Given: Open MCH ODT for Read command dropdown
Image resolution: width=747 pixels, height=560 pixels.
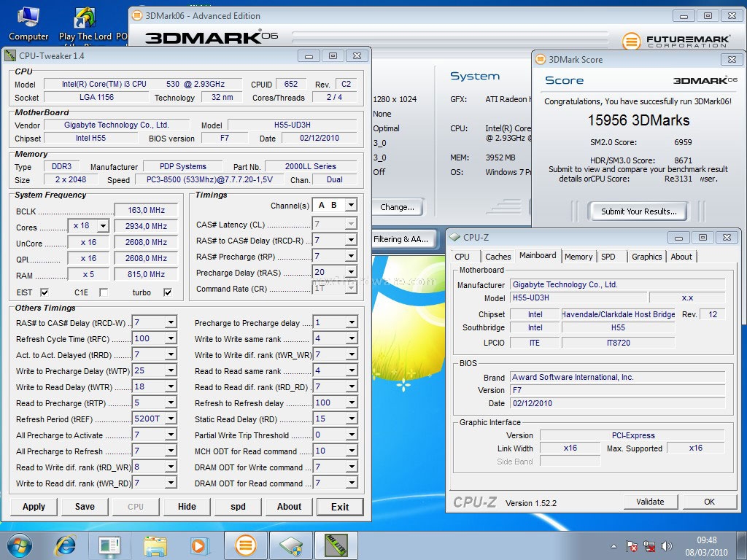Looking at the screenshot, I should click(x=352, y=451).
